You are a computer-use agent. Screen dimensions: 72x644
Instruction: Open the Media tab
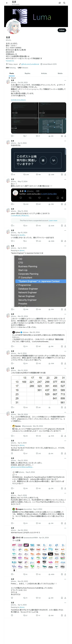point(60,74)
